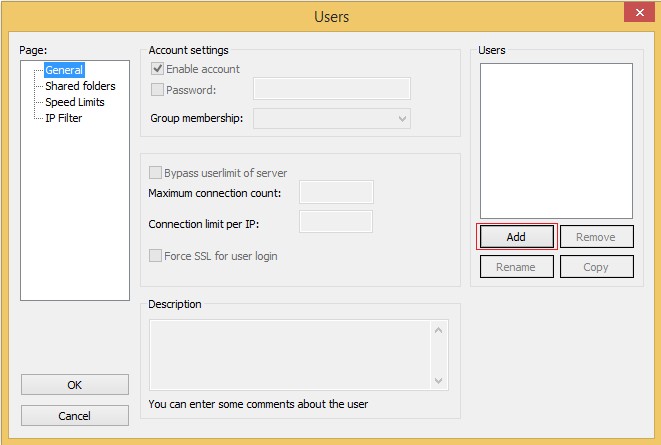Focus the Connection limit per IP field
This screenshot has height=445, width=661.
coord(336,222)
